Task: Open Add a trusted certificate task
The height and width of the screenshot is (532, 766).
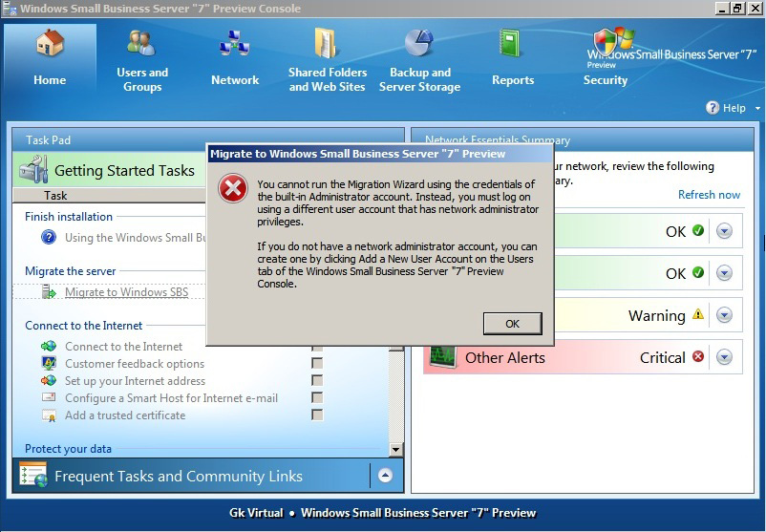Action: click(x=125, y=415)
